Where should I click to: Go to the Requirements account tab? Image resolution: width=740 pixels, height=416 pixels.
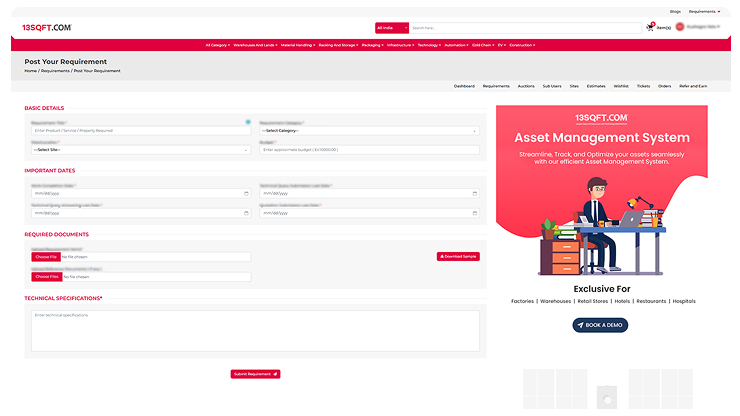(496, 86)
